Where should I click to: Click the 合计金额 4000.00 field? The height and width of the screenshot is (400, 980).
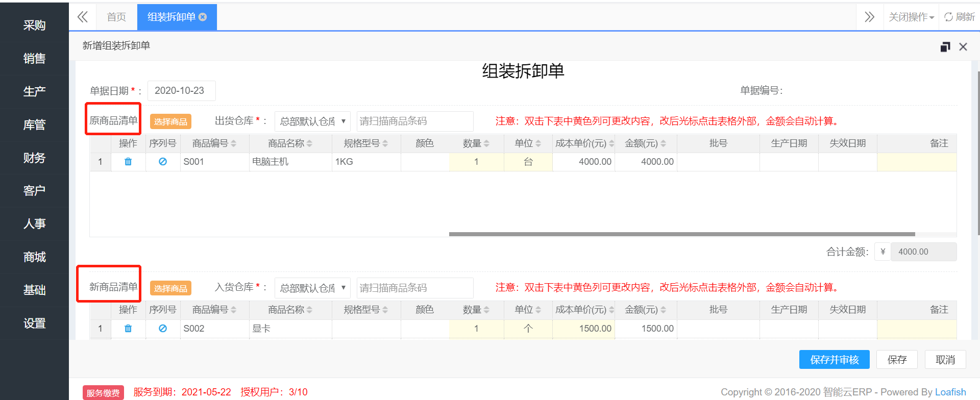pyautogui.click(x=923, y=252)
